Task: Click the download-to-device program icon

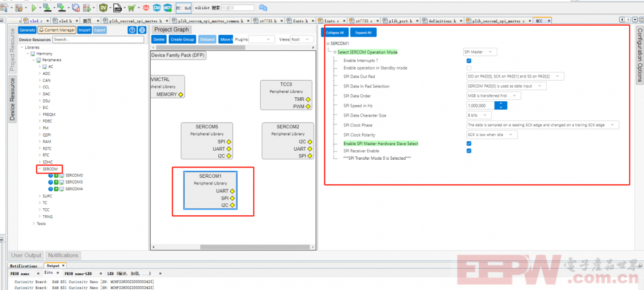Action: point(46,7)
